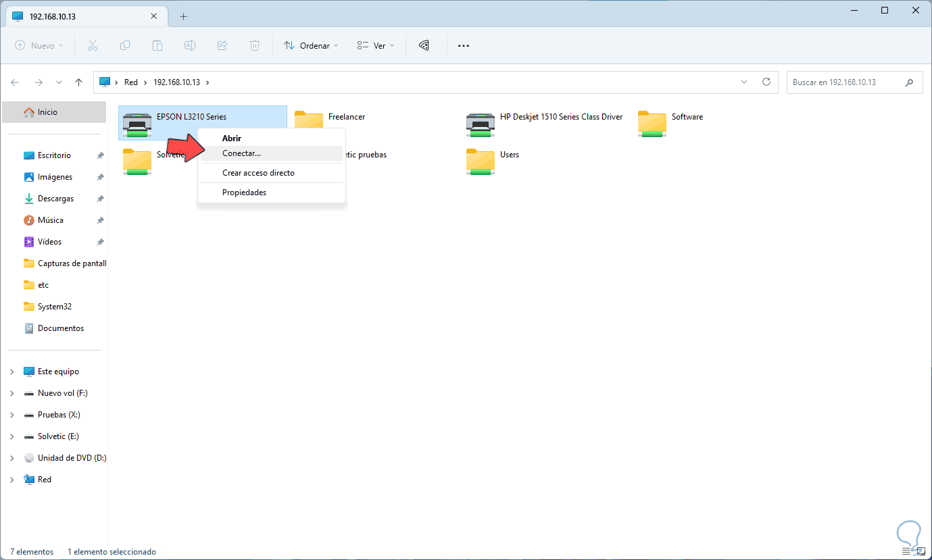Select the EPSON L3210 Series printer
The image size is (932, 560).
pyautogui.click(x=203, y=122)
